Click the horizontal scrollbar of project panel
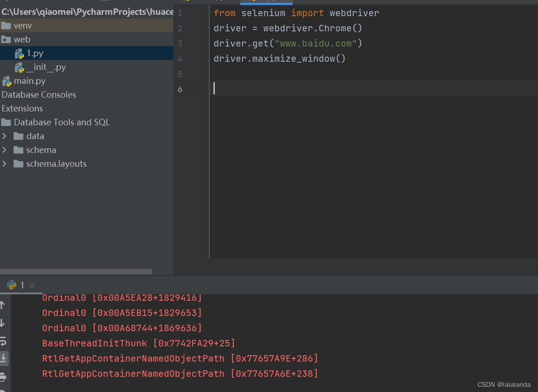This screenshot has width=538, height=392. 76,271
